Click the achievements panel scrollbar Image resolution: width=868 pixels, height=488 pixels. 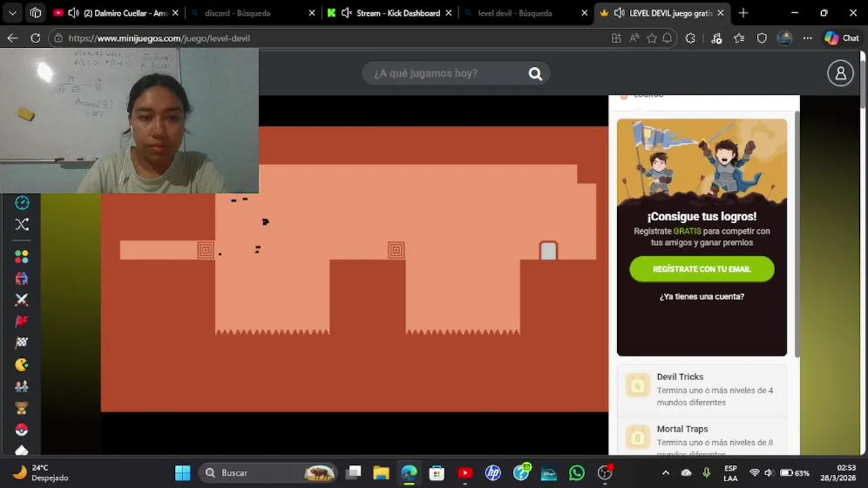point(797,234)
